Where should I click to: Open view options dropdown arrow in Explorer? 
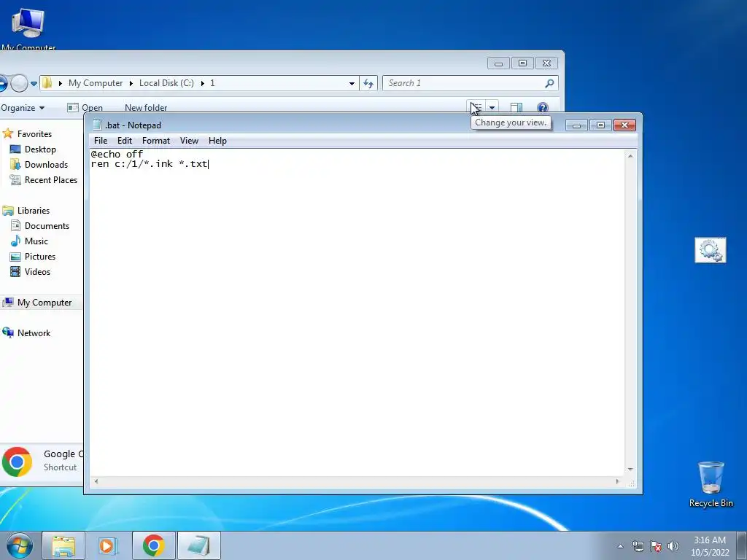coord(492,108)
